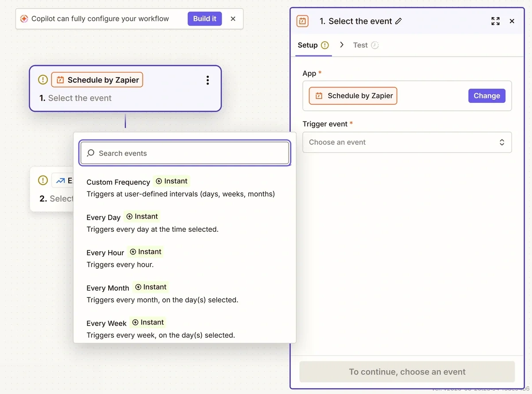
Task: Select the step 1 'Select the event' card text
Action: click(x=75, y=98)
